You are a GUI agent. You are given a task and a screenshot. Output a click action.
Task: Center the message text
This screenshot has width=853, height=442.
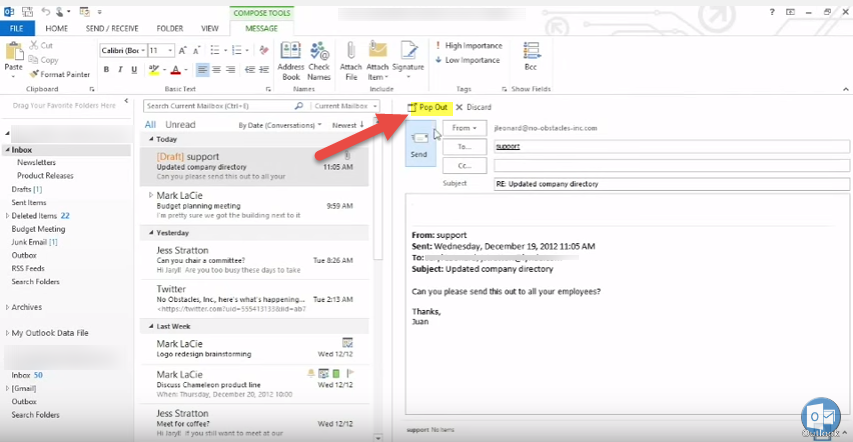pyautogui.click(x=217, y=69)
